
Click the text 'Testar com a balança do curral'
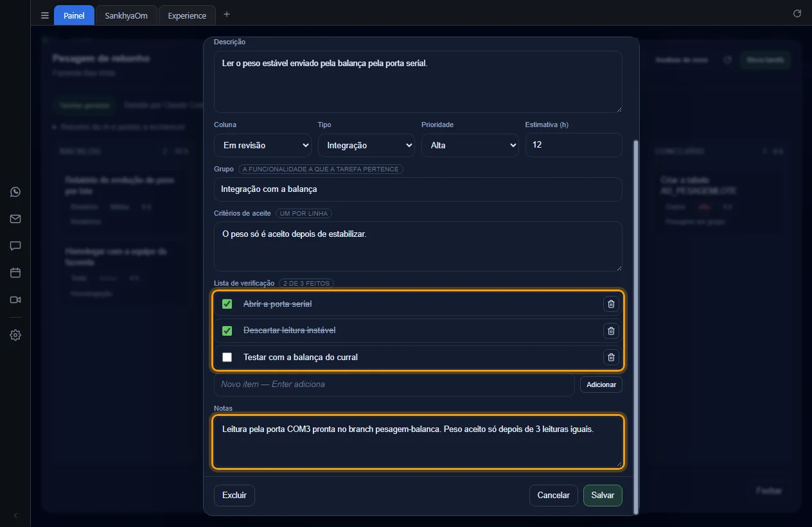tap(301, 357)
